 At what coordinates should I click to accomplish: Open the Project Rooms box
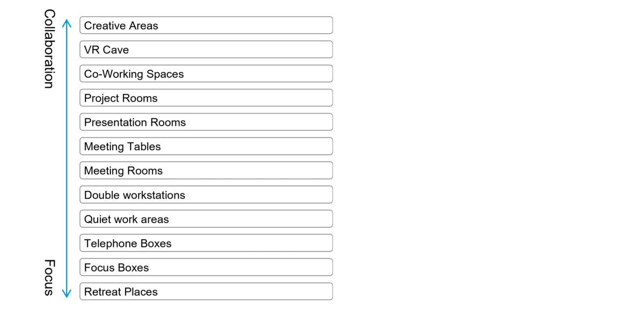pyautogui.click(x=206, y=98)
